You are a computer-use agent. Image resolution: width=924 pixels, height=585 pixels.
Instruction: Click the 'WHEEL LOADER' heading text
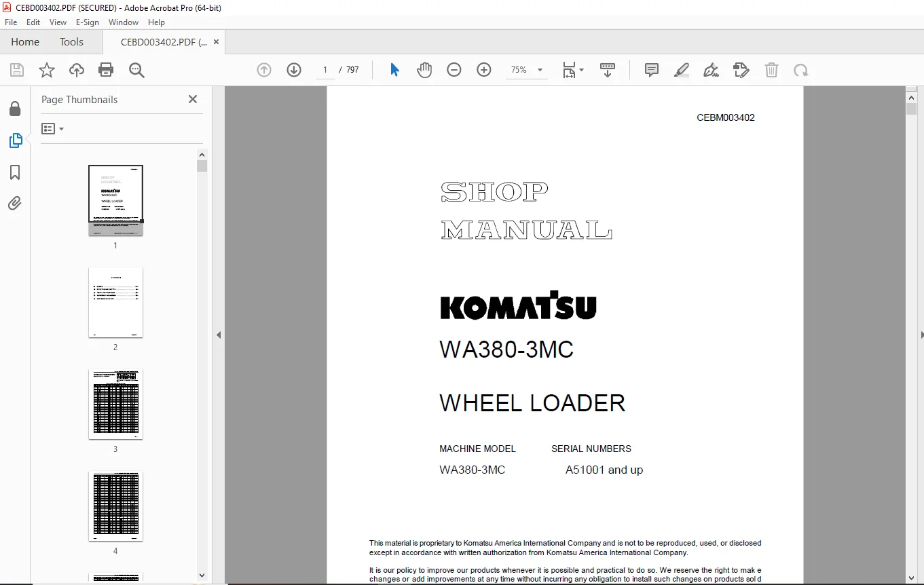[532, 403]
